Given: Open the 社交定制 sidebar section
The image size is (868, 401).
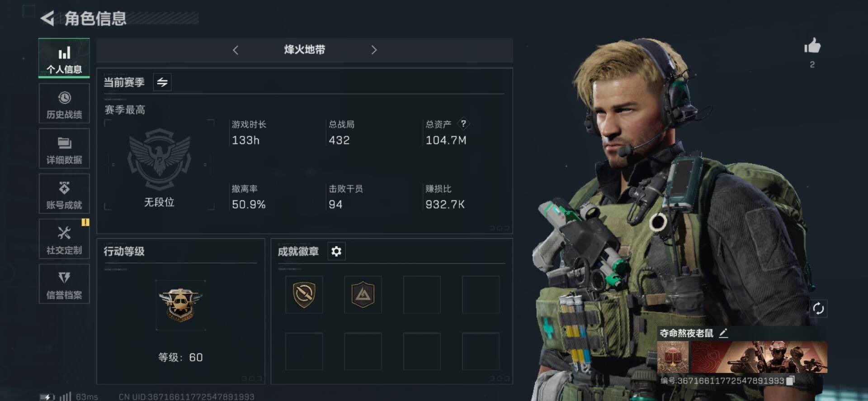Looking at the screenshot, I should (64, 239).
